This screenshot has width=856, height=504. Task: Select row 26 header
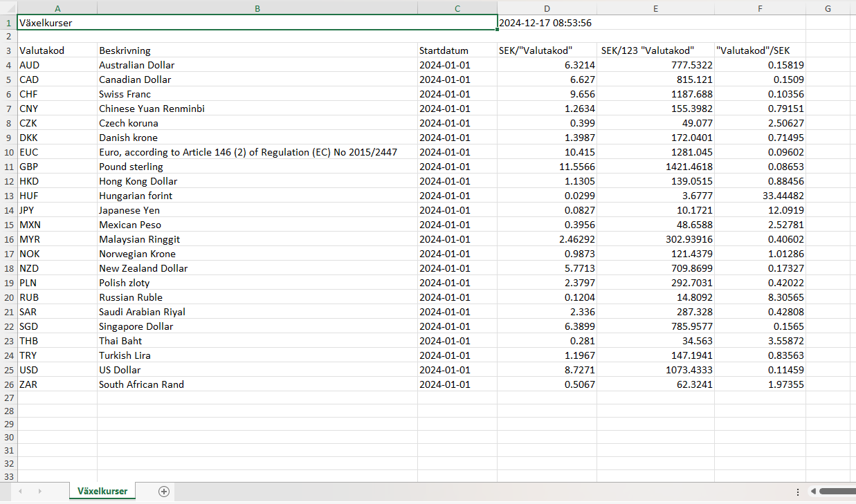tap(8, 384)
